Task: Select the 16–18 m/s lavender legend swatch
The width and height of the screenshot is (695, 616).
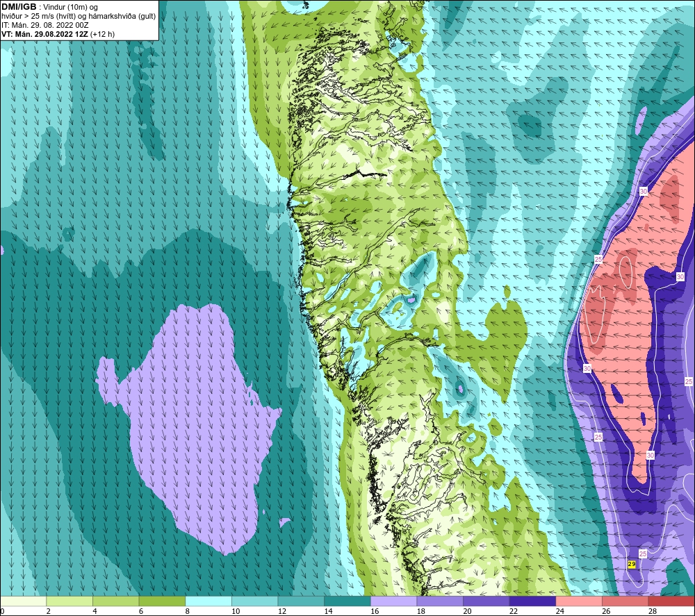Action: pos(393,601)
